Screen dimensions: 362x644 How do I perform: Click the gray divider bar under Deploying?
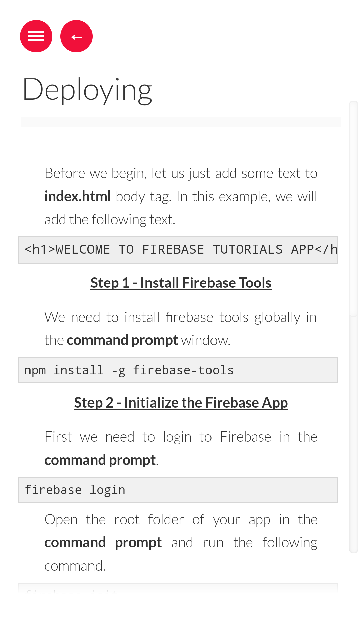click(x=181, y=122)
